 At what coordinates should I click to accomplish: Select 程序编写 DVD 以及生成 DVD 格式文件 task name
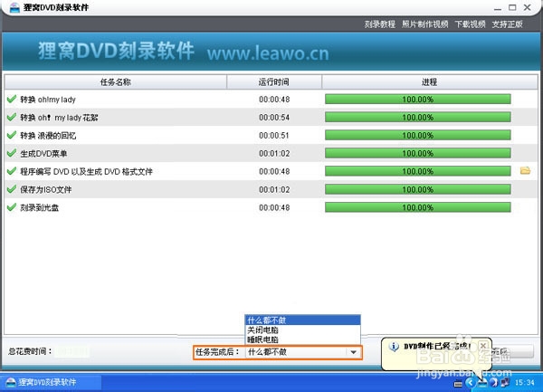tap(86, 171)
